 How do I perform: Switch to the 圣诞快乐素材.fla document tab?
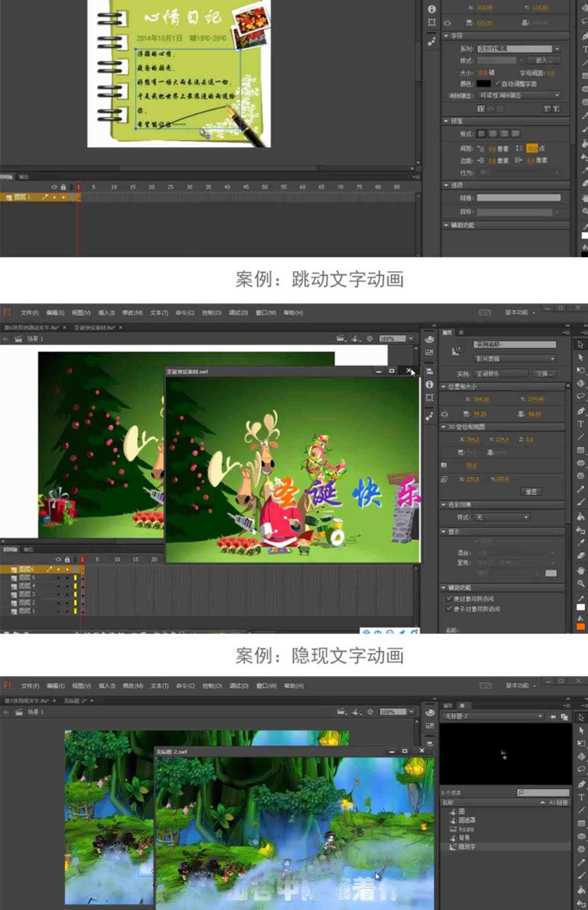pos(95,328)
